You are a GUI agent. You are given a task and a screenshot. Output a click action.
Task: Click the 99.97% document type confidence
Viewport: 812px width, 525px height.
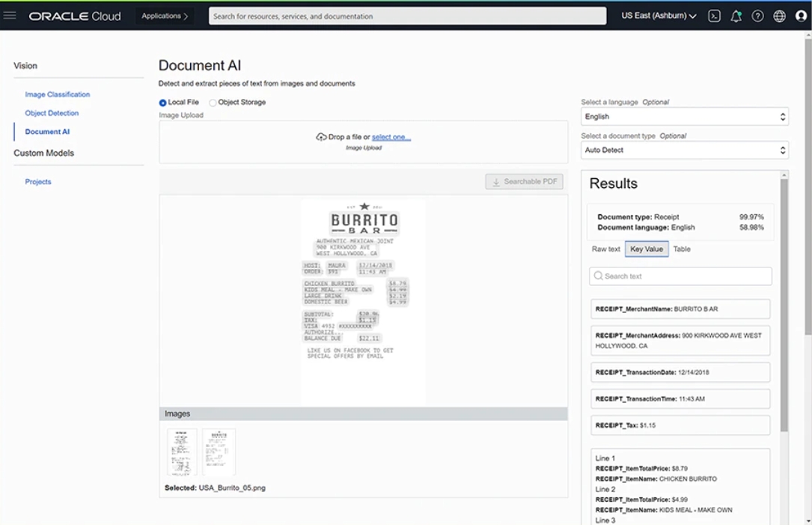coord(751,216)
